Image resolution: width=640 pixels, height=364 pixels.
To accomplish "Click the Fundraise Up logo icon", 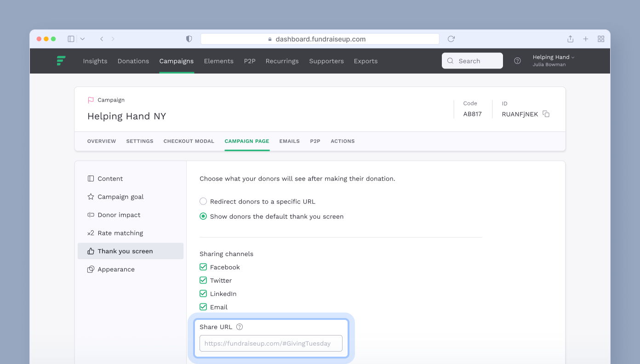I will [x=61, y=61].
